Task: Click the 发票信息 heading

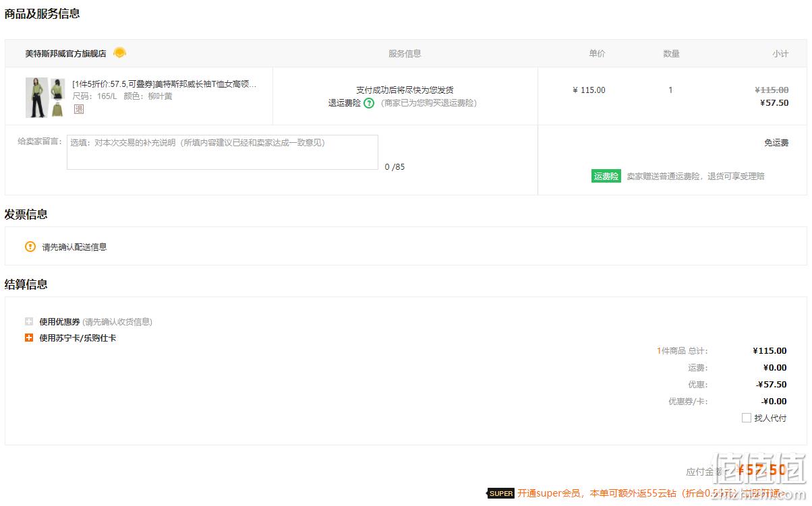Action: pyautogui.click(x=26, y=214)
